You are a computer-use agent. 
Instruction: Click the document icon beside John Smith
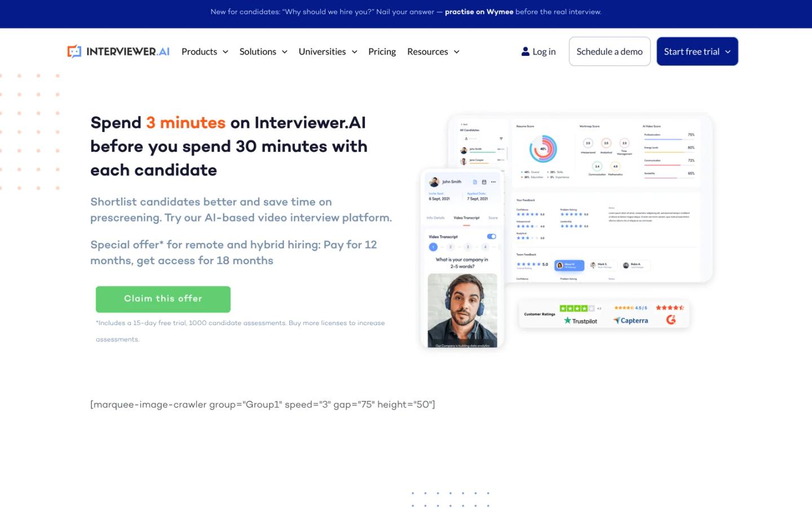click(475, 182)
